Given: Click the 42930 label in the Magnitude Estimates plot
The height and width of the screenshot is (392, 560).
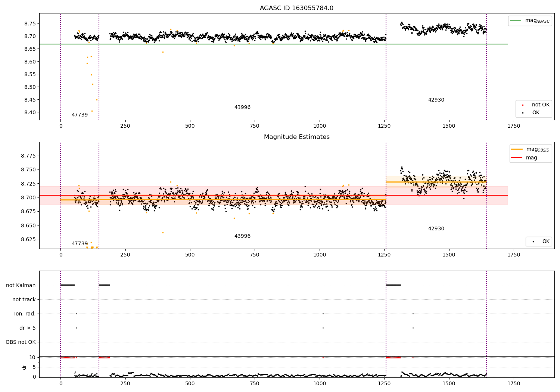Looking at the screenshot, I should point(436,228).
